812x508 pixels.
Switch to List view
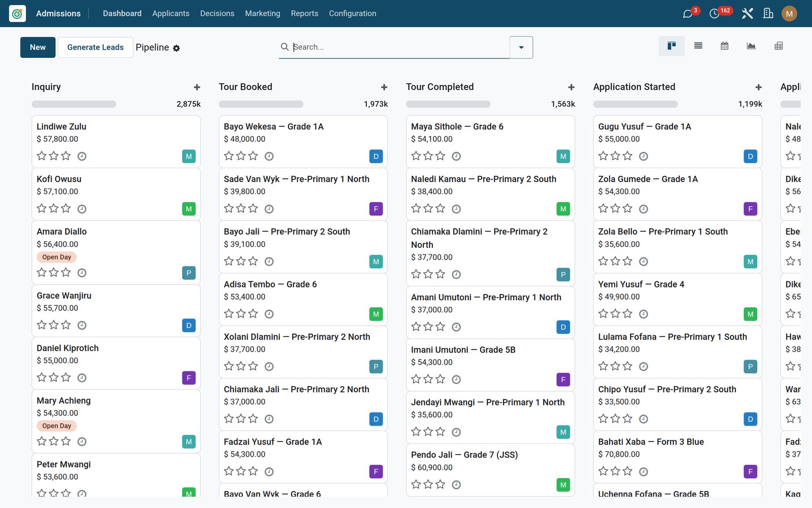[x=698, y=46]
